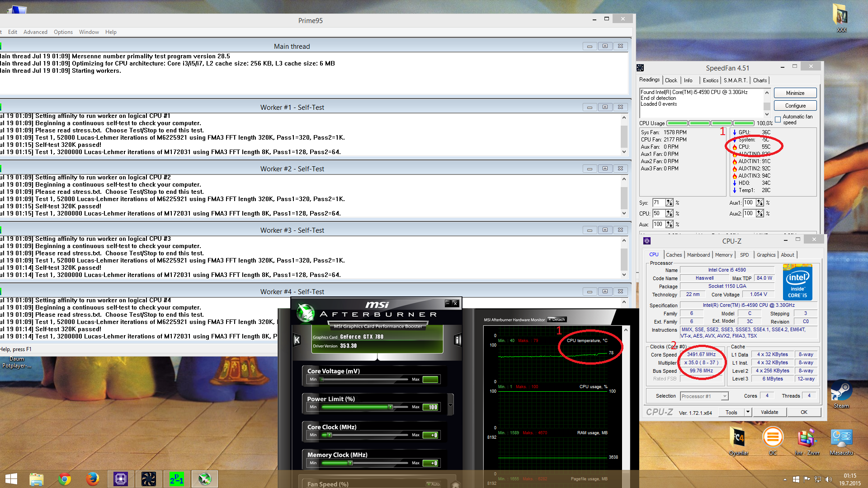Open Firefox from the taskbar

(x=93, y=479)
